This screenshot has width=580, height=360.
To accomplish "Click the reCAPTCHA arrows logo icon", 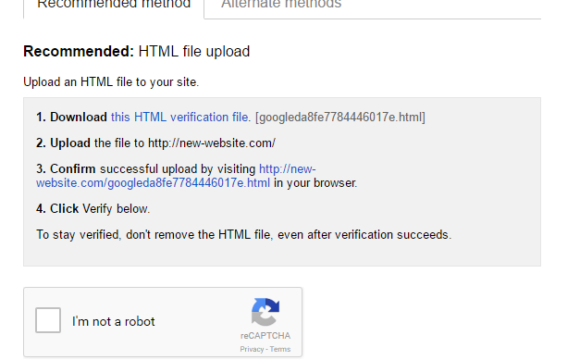I will coord(265,312).
